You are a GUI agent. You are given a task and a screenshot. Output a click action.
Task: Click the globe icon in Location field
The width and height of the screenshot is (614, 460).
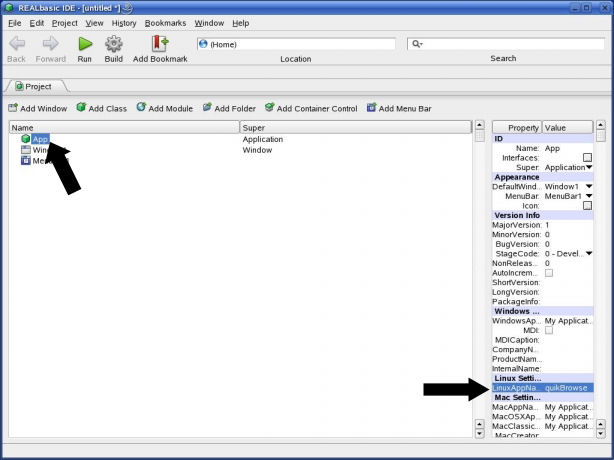[203, 44]
